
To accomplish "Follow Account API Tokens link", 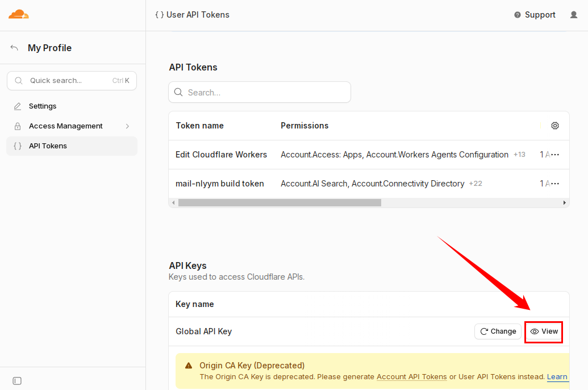I will 412,376.
